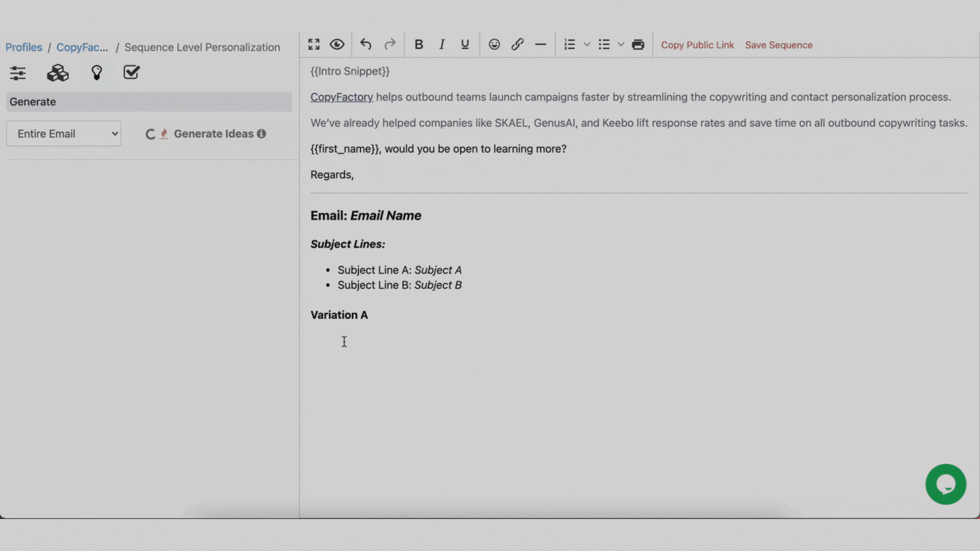980x551 pixels.
Task: Click the "Regards," line
Action: (332, 175)
